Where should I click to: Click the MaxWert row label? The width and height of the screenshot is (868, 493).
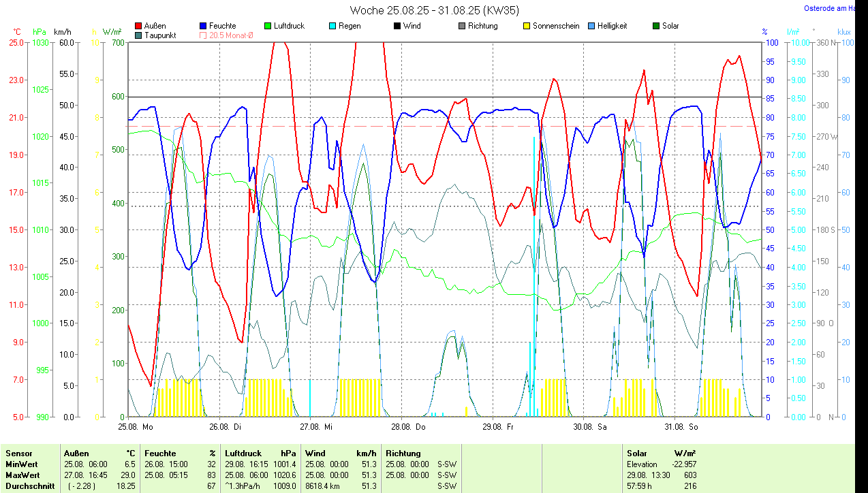click(22, 475)
